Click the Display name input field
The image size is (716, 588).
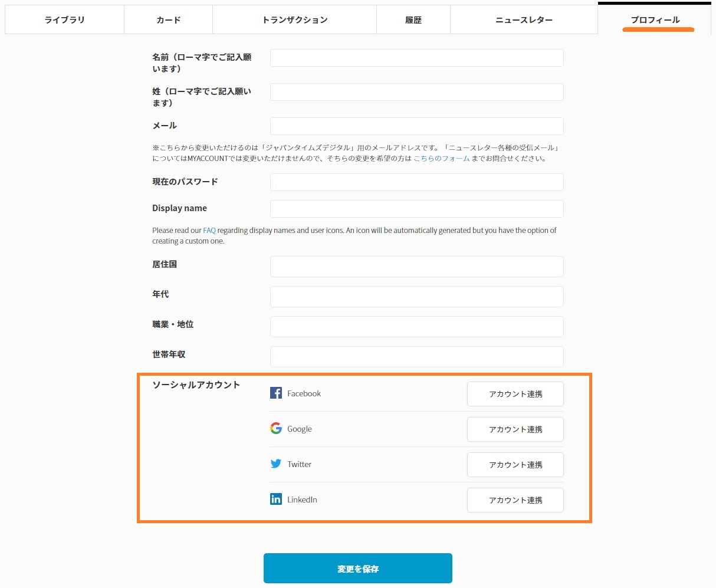tap(417, 209)
